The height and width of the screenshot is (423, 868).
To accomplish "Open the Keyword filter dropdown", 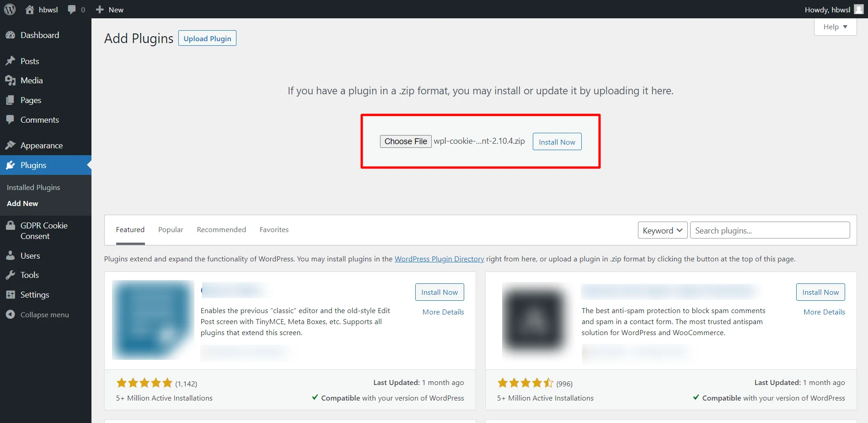I will coord(662,230).
